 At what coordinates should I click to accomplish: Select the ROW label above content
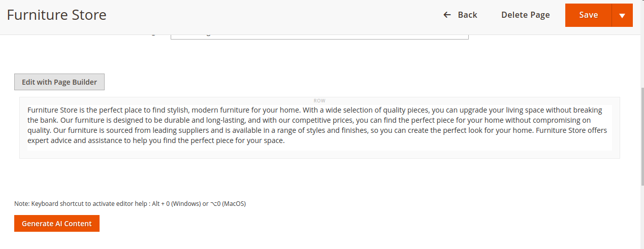319,101
